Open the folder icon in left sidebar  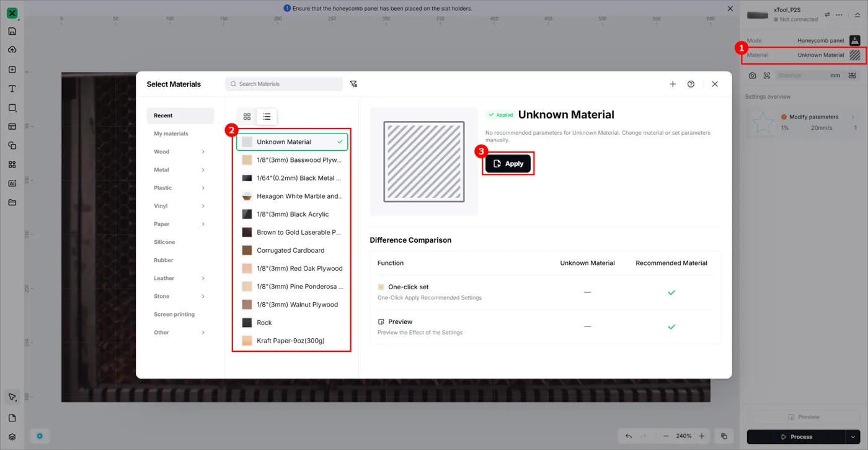coord(12,202)
